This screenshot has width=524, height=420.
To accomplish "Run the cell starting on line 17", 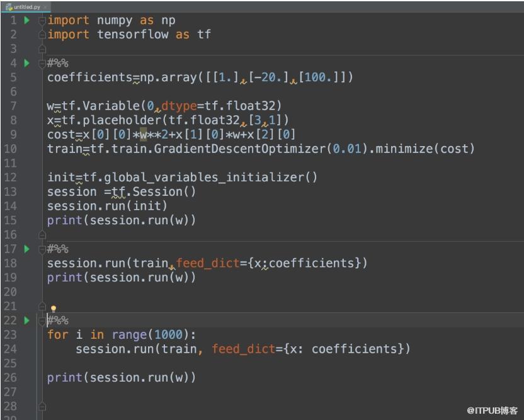I will pyautogui.click(x=26, y=249).
